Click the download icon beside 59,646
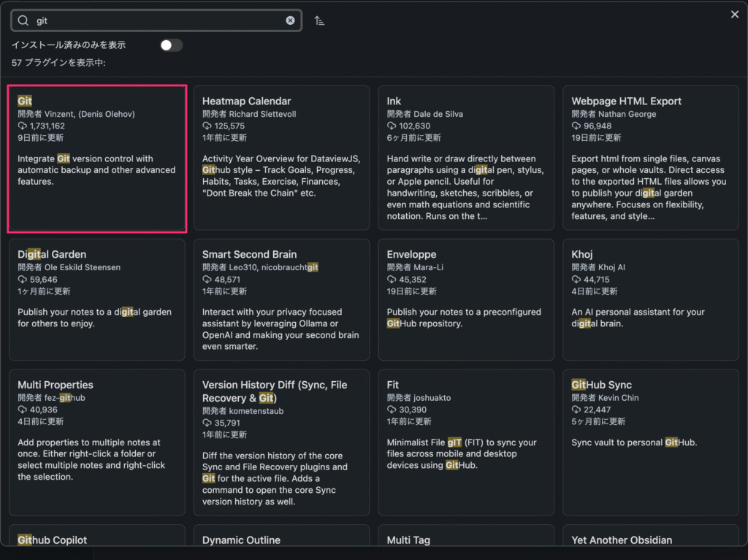Screen dimensions: 748x560 23,280
